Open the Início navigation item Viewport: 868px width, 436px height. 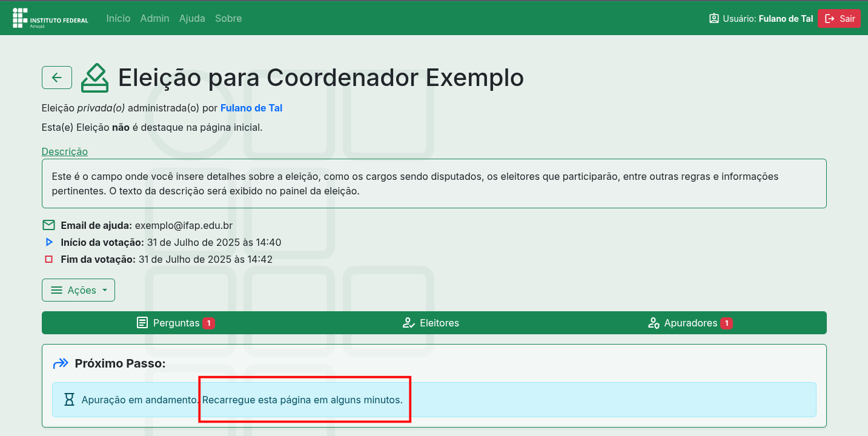118,18
